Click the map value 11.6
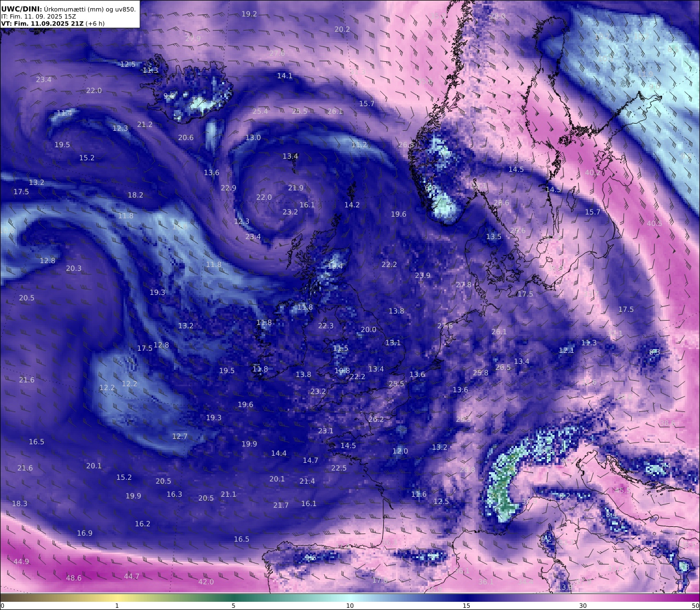 coord(419,494)
